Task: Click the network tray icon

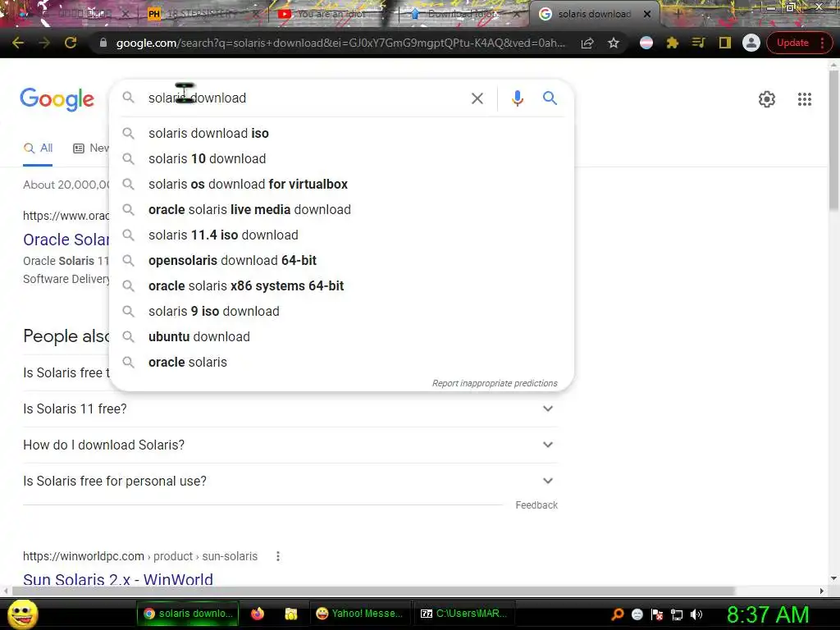Action: click(677, 614)
